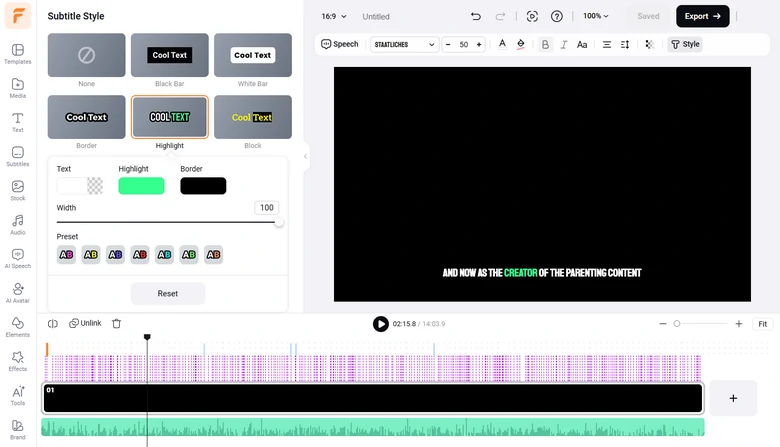Click the timeline zoom slider handle
The width and height of the screenshot is (780, 447).
point(677,324)
